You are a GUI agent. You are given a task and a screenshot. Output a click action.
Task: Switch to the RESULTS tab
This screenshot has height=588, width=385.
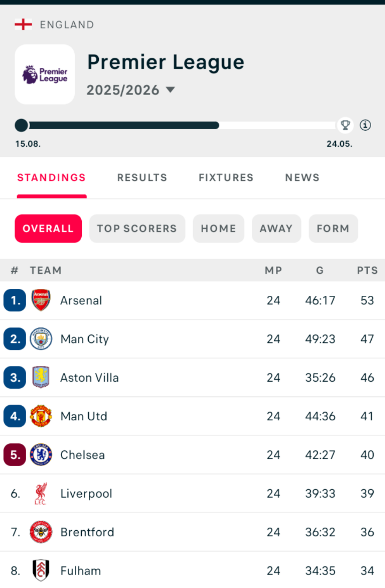tap(142, 177)
